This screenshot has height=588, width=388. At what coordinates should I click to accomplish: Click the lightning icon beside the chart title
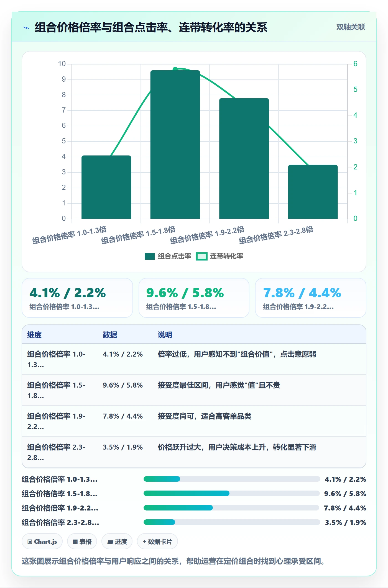click(26, 28)
